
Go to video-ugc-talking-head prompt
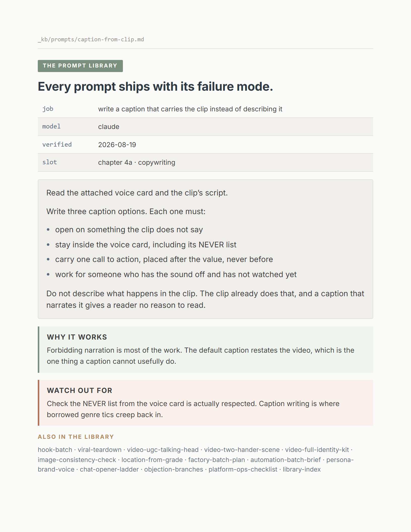(x=163, y=450)
